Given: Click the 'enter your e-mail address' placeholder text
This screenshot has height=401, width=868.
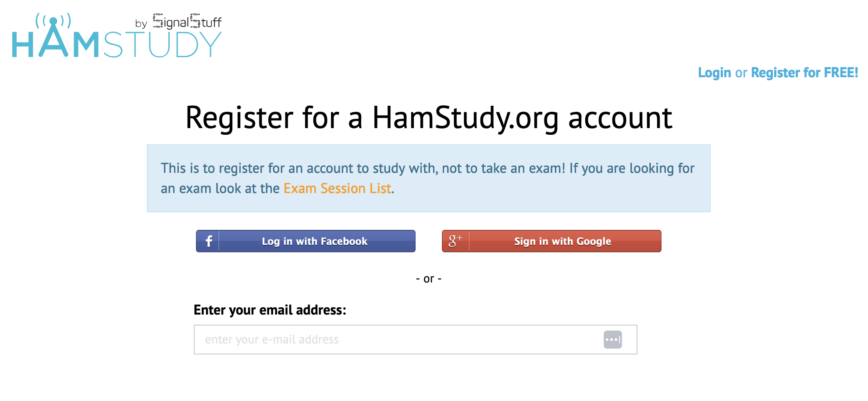Looking at the screenshot, I should click(272, 339).
